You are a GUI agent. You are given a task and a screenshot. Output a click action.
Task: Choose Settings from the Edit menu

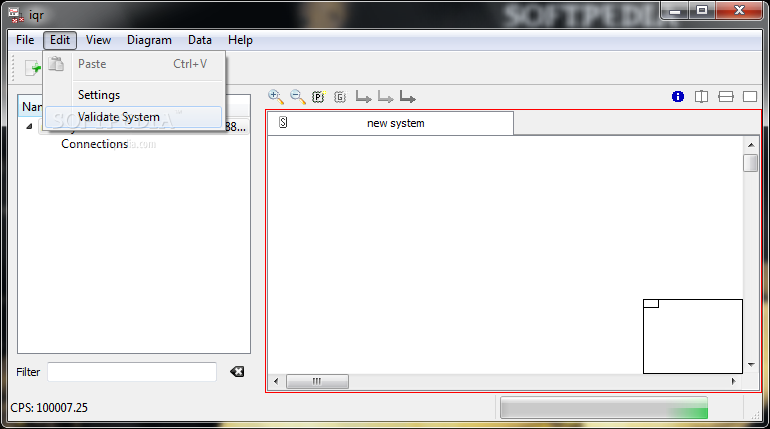coord(134,95)
